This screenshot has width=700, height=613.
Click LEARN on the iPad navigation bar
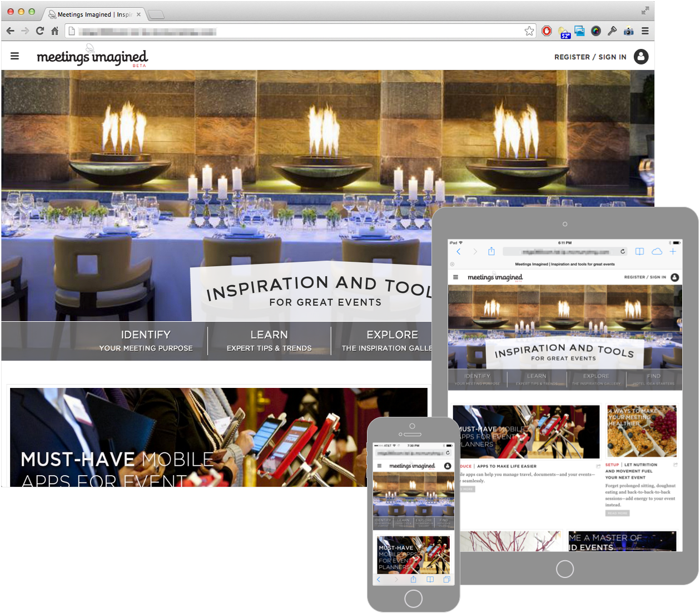(x=537, y=379)
